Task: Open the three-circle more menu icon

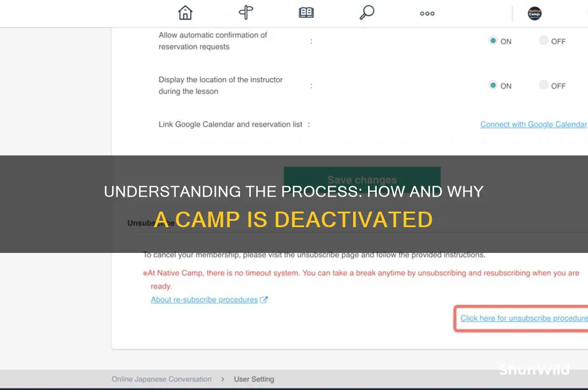Action: tap(427, 14)
